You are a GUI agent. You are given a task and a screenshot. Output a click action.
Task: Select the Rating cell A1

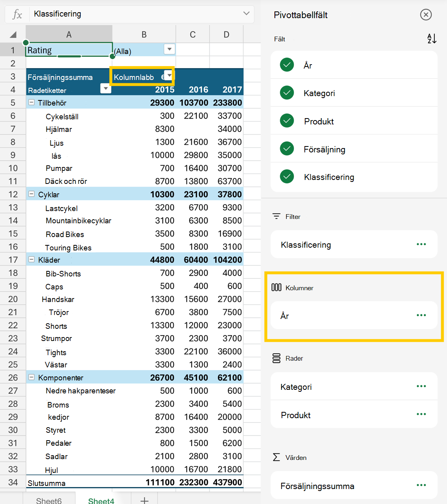pos(69,50)
